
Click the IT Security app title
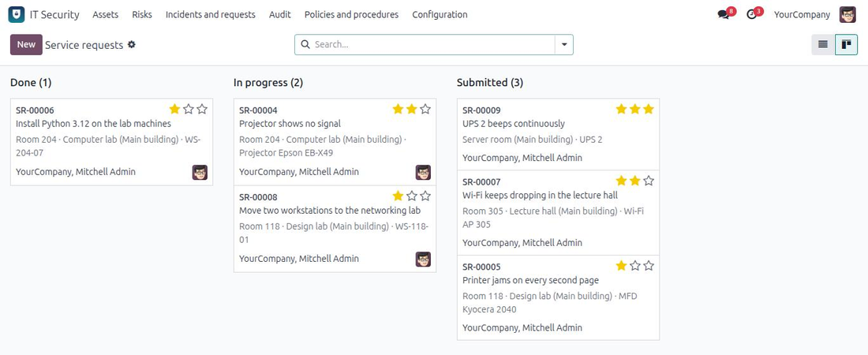tap(54, 15)
